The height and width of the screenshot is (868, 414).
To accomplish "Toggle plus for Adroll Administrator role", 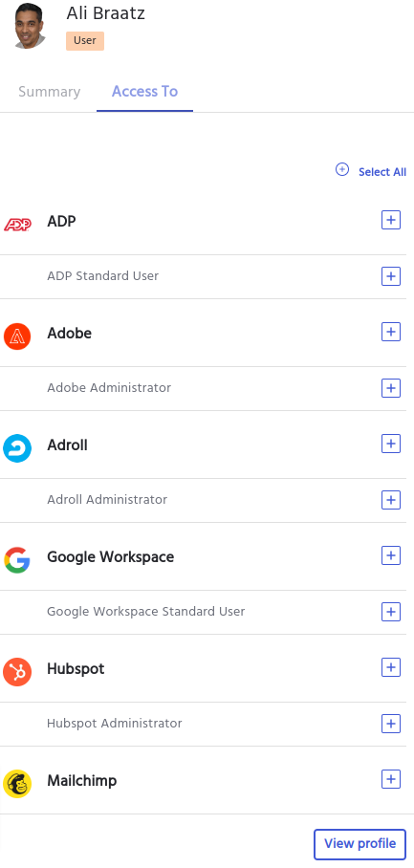I will coord(391,500).
